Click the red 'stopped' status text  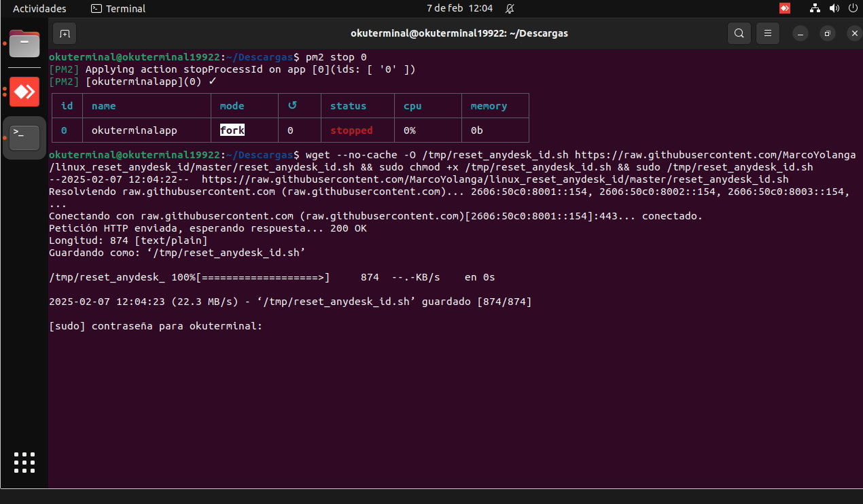[x=351, y=130]
